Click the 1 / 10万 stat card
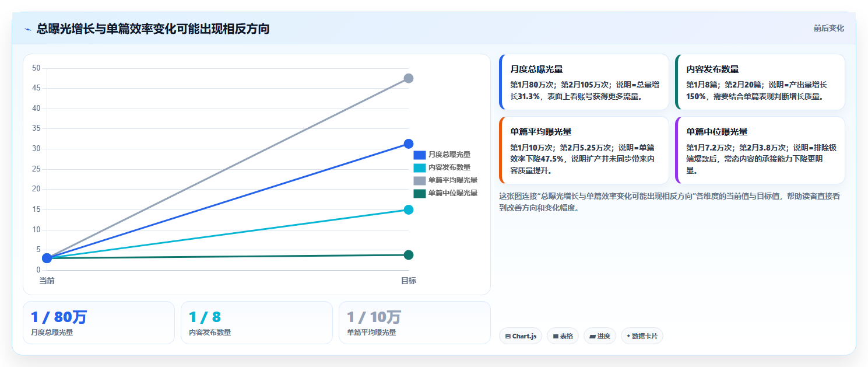 [414, 323]
